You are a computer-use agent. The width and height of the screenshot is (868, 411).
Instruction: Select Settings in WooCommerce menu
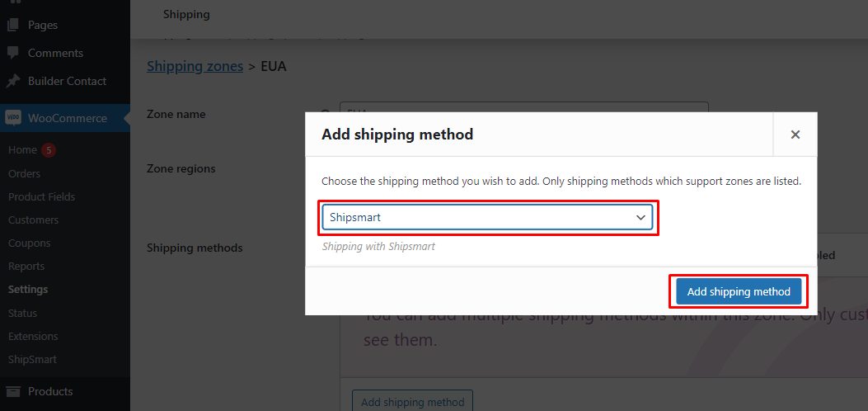28,290
